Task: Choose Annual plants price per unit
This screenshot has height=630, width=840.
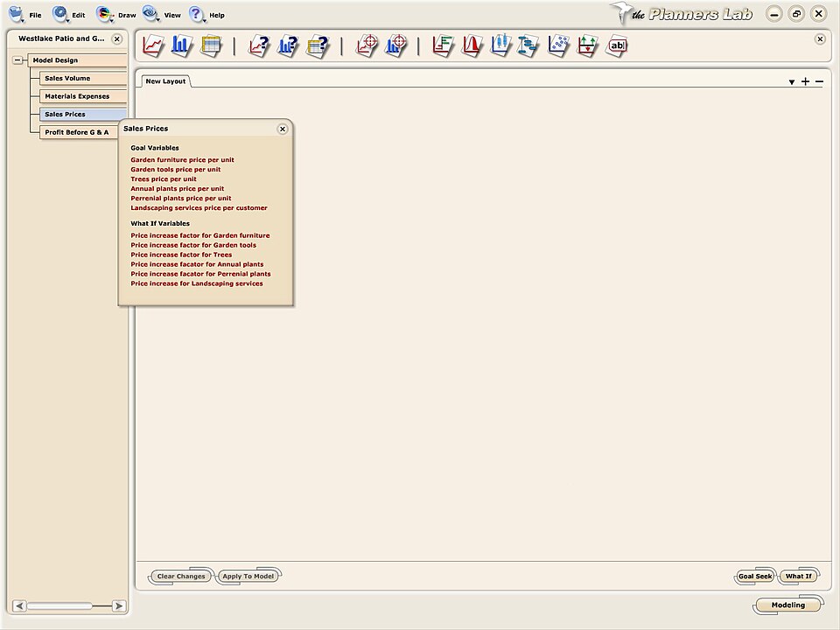Action: click(x=178, y=189)
